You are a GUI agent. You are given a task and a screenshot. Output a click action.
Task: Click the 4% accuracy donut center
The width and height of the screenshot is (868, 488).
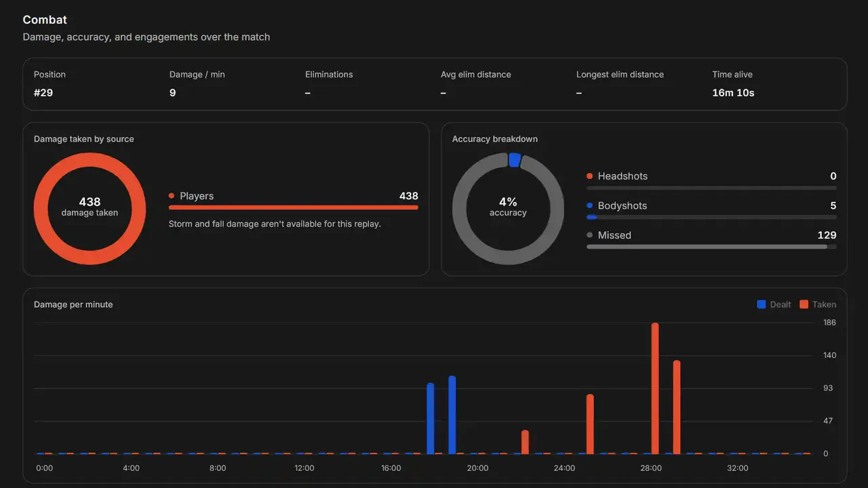click(x=508, y=207)
